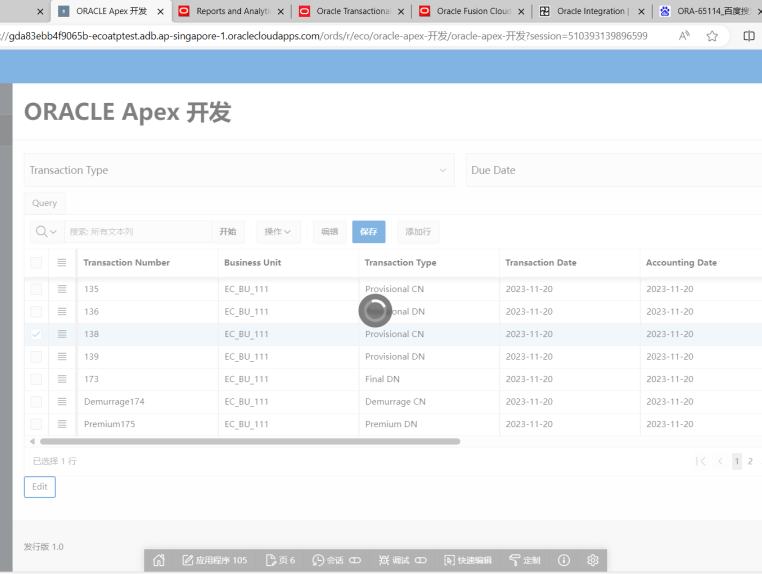Viewport: 762px width, 574px height.
Task: Switch to Oracle Fusion Cloud tab
Action: (472, 11)
